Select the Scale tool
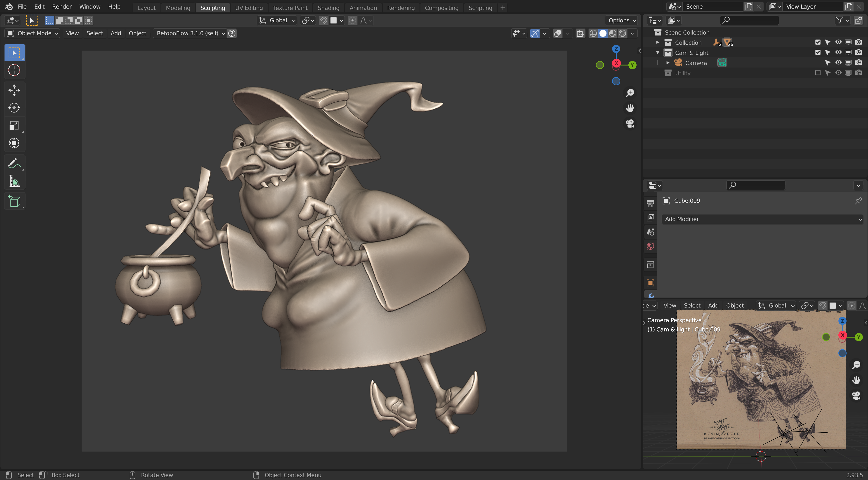Viewport: 868px width, 480px height. click(x=14, y=126)
